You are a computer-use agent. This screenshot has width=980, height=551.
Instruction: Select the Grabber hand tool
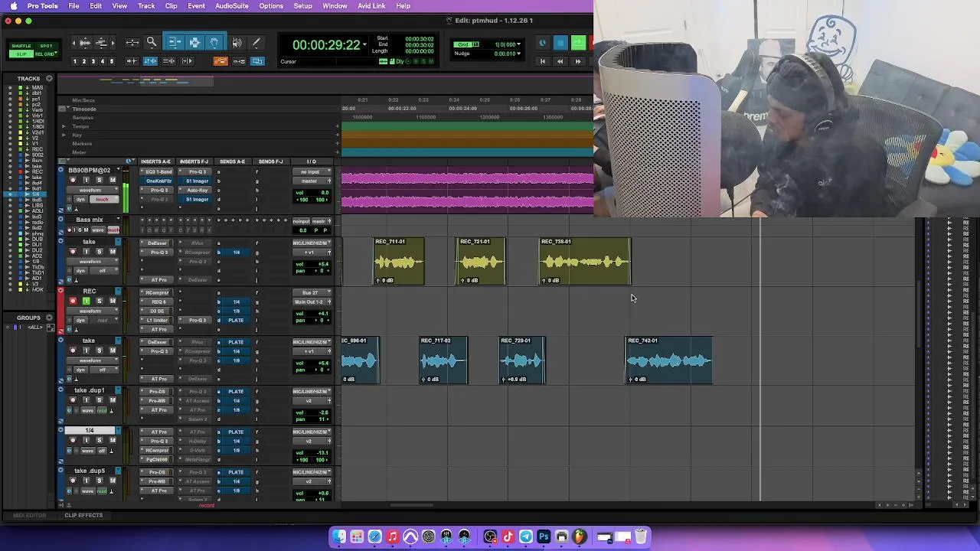[x=214, y=43]
